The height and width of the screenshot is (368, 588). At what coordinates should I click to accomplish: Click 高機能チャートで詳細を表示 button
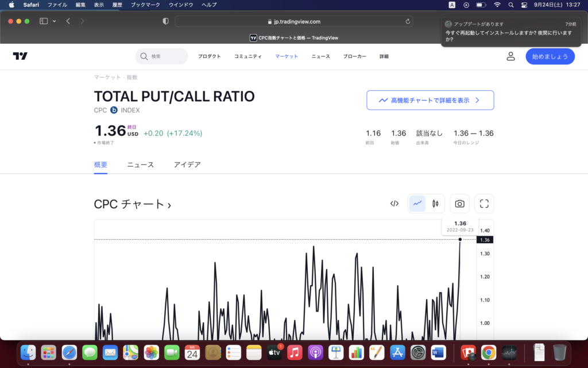tap(430, 100)
